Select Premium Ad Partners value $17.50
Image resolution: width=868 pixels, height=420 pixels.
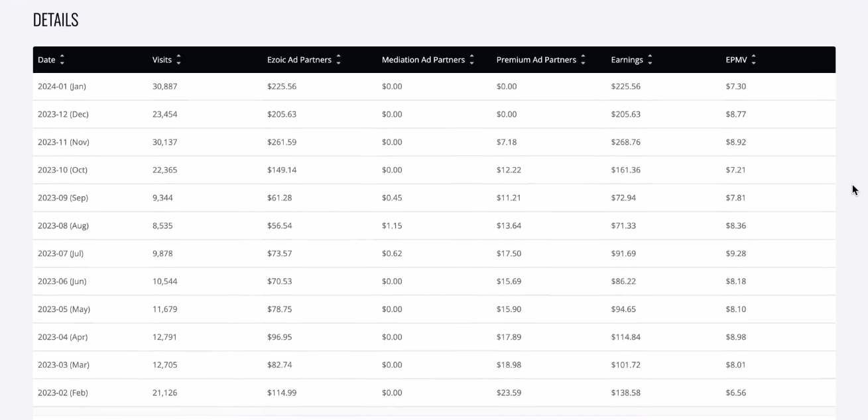(509, 253)
